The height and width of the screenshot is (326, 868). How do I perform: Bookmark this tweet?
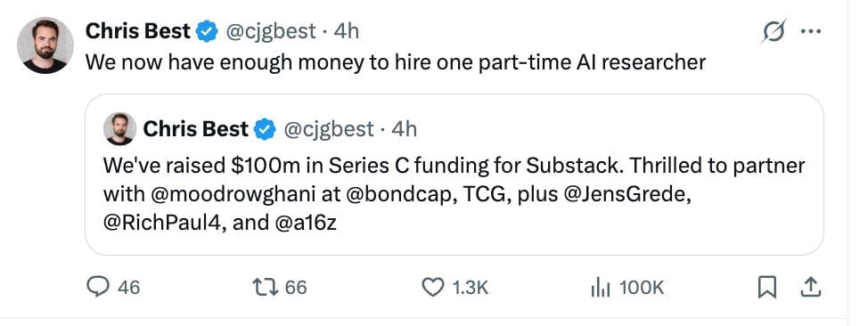[766, 287]
